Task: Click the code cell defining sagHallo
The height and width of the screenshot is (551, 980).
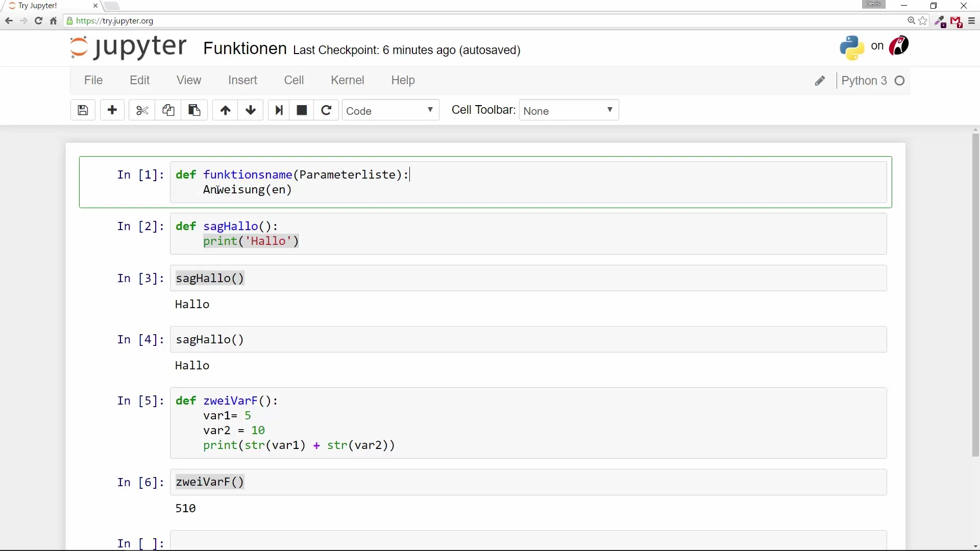Action: tap(528, 234)
